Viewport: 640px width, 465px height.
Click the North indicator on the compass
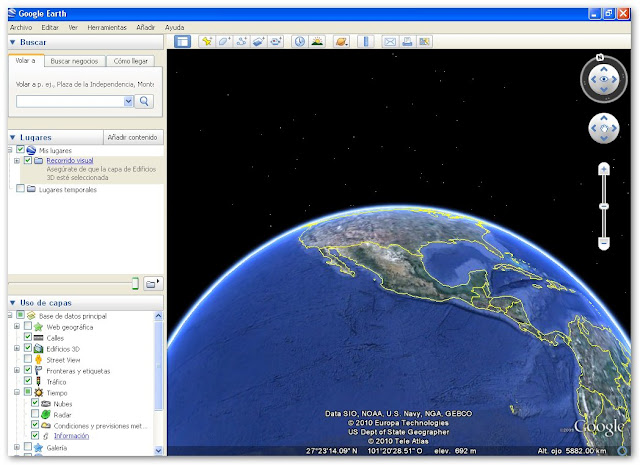pyautogui.click(x=600, y=58)
